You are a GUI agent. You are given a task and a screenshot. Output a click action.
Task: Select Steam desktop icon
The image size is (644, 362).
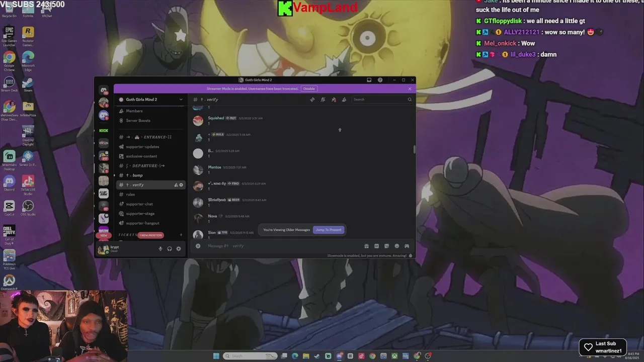[28, 84]
